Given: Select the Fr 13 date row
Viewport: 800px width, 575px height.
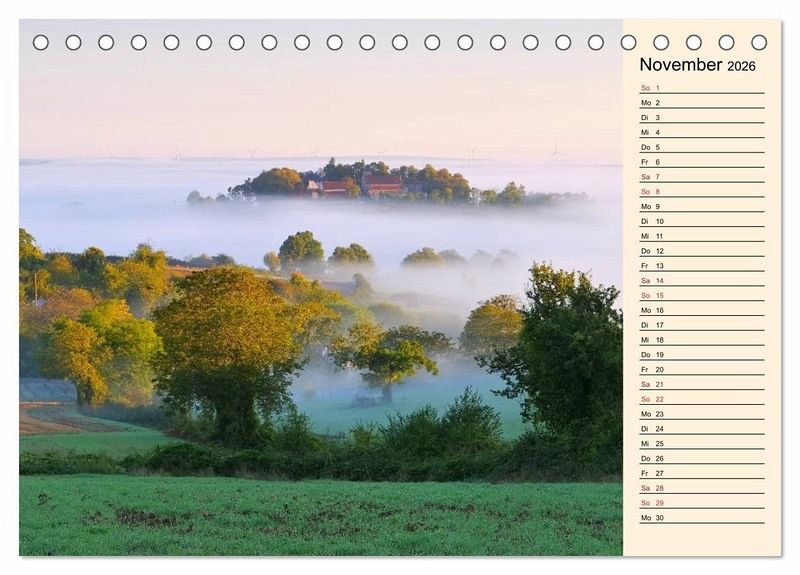Looking at the screenshot, I should [701, 266].
